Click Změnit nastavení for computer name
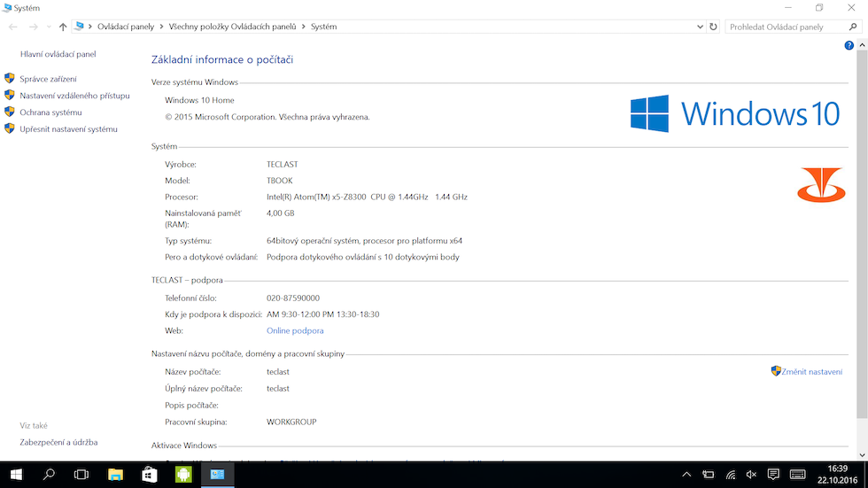The height and width of the screenshot is (488, 868). click(811, 372)
